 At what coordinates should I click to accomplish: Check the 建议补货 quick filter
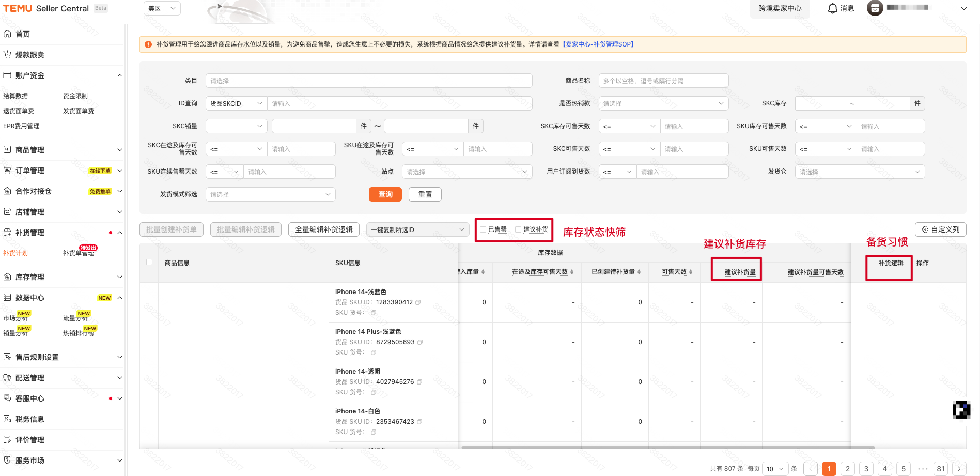[518, 229]
